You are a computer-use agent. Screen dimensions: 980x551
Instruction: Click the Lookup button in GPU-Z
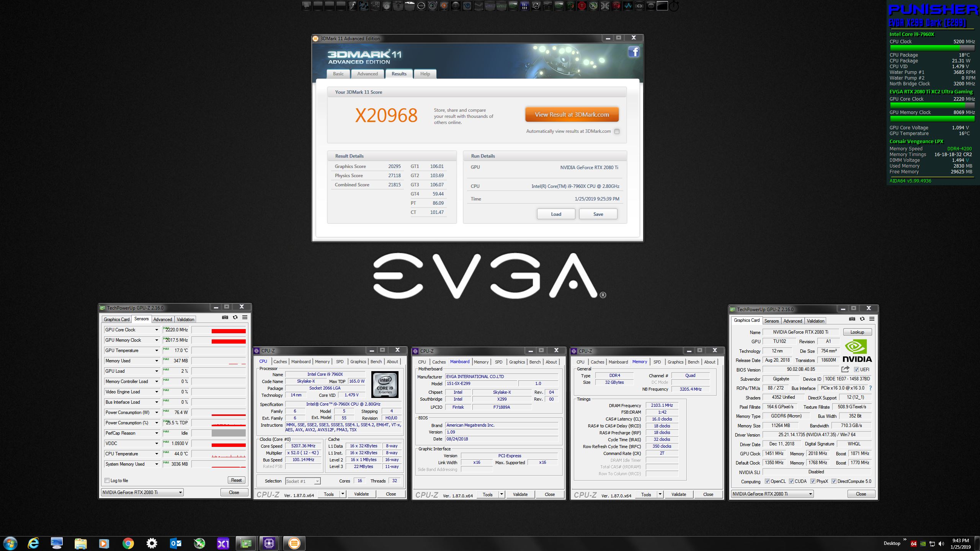pyautogui.click(x=857, y=332)
